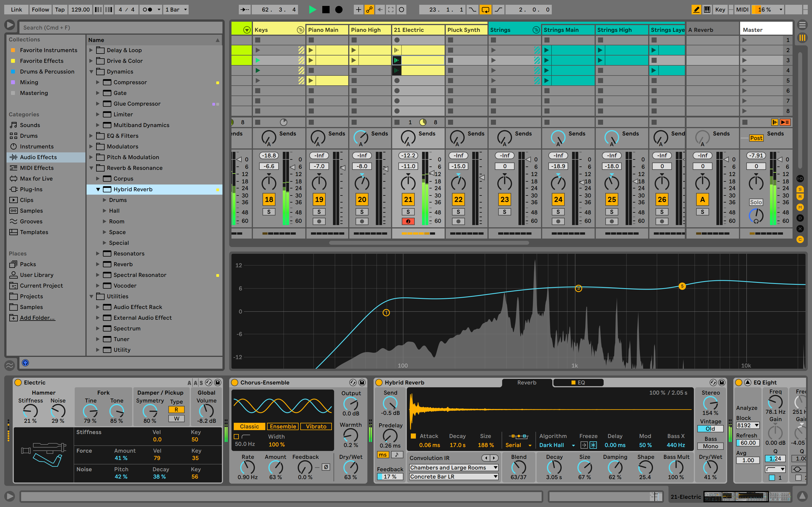Expand the Dynamics folder in browser

(x=91, y=72)
